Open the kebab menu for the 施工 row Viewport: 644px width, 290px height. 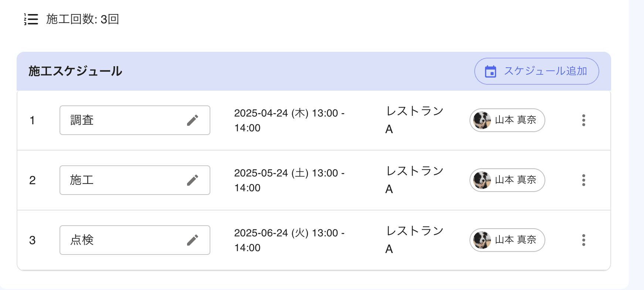click(x=584, y=180)
